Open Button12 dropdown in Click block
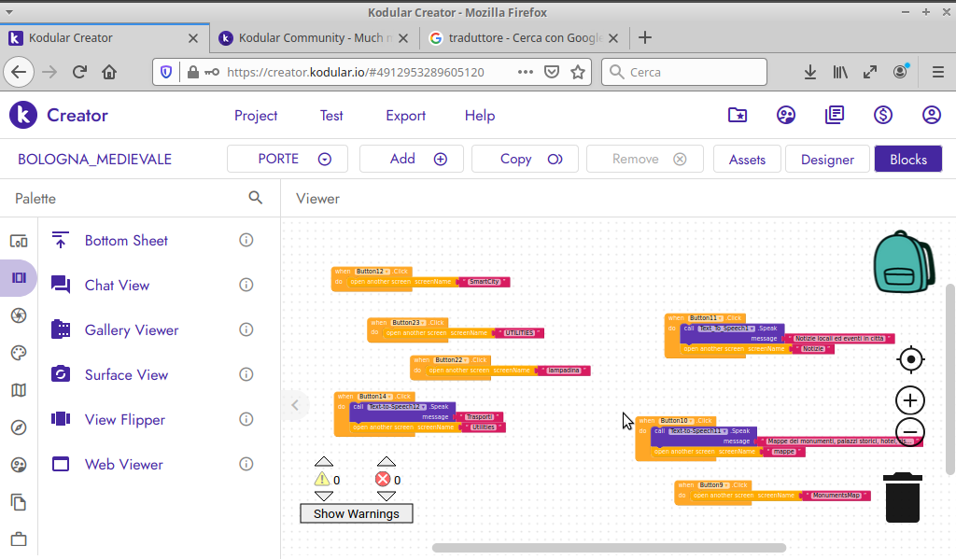 (373, 272)
